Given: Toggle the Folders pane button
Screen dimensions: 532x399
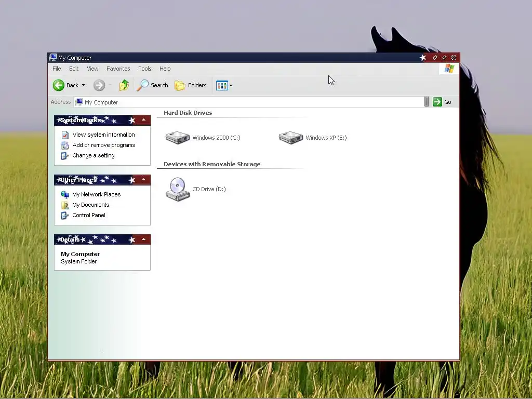Looking at the screenshot, I should (x=191, y=85).
